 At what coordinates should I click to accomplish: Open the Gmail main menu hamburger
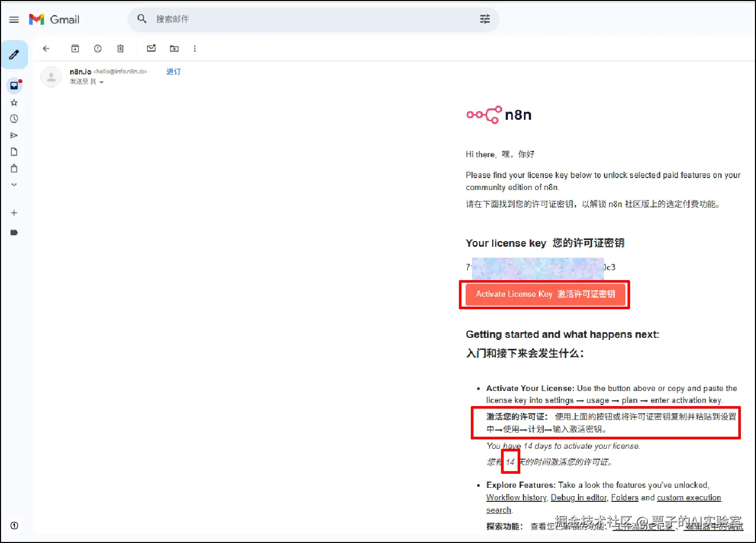(14, 20)
